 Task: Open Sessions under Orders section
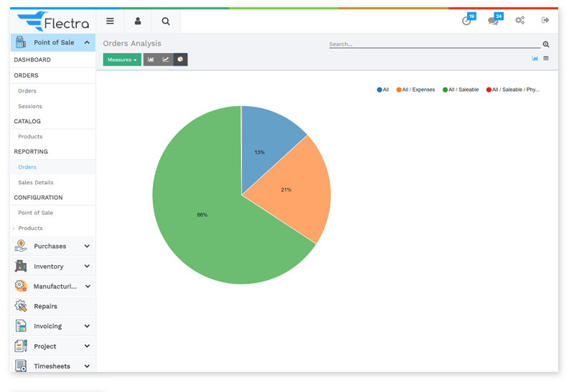click(30, 107)
